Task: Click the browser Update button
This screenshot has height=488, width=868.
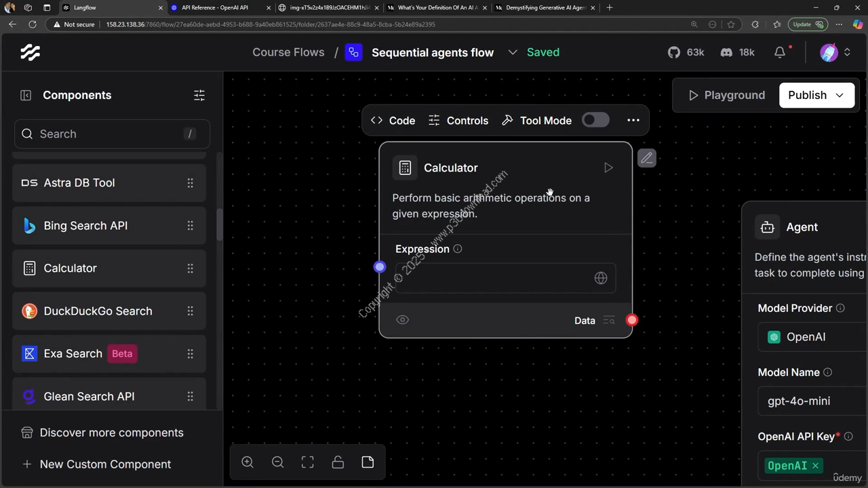Action: [x=807, y=24]
